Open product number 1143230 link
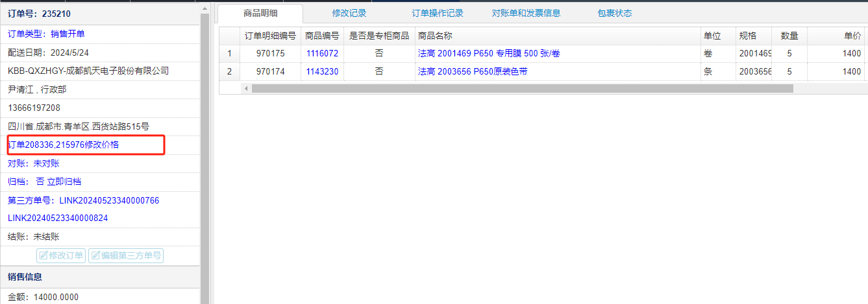The height and width of the screenshot is (304, 868). [322, 72]
